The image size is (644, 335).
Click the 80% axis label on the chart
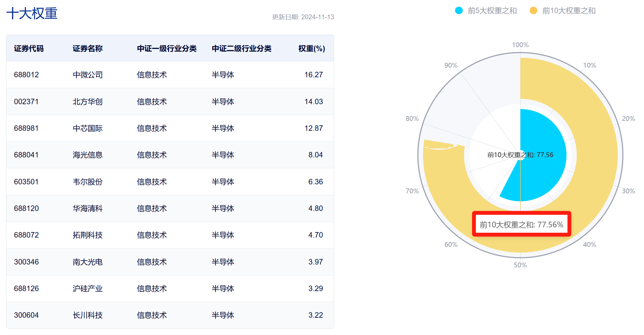tap(412, 119)
